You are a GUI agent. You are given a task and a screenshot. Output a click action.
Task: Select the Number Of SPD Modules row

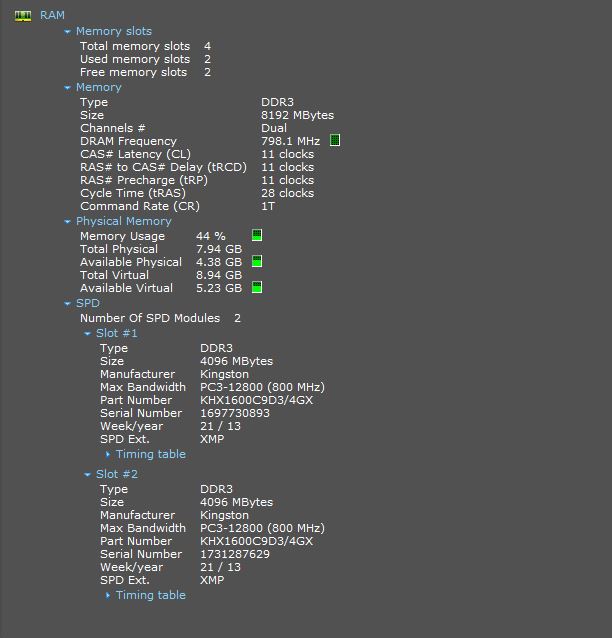click(160, 319)
